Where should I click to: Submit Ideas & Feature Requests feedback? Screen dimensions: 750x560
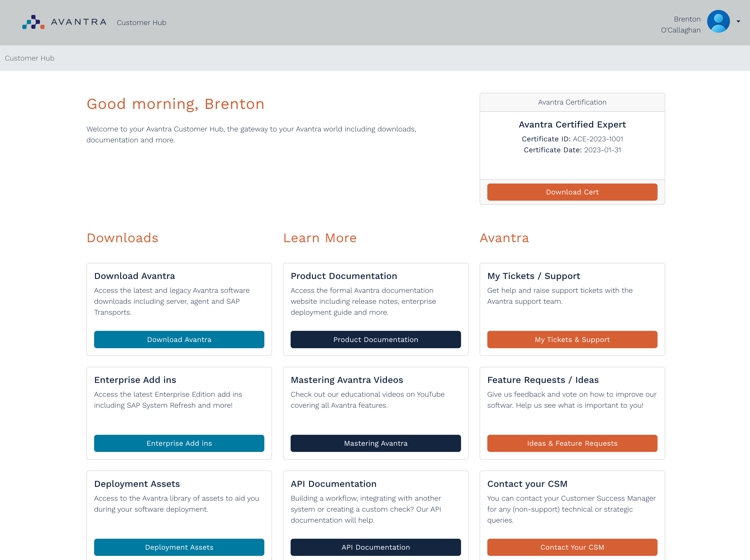pos(572,443)
